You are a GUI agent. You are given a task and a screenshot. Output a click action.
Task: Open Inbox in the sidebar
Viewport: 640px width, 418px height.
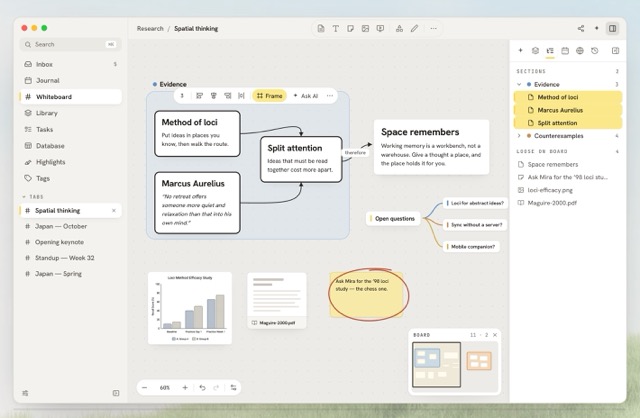pos(71,64)
